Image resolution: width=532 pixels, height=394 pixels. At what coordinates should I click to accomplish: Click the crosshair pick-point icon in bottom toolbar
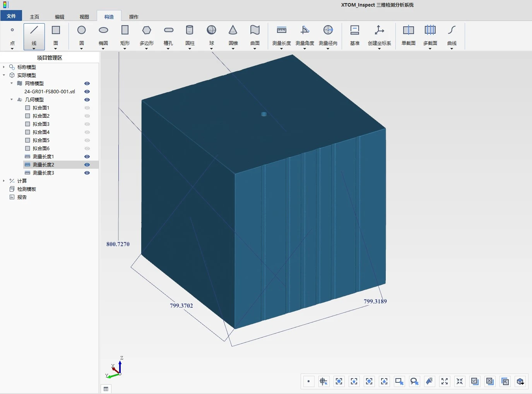[323, 381]
